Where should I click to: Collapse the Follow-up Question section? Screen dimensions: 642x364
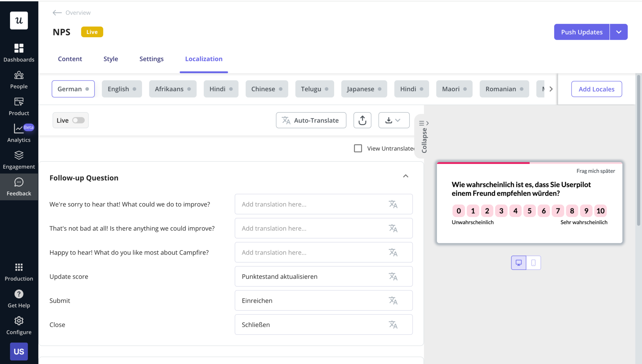(406, 176)
